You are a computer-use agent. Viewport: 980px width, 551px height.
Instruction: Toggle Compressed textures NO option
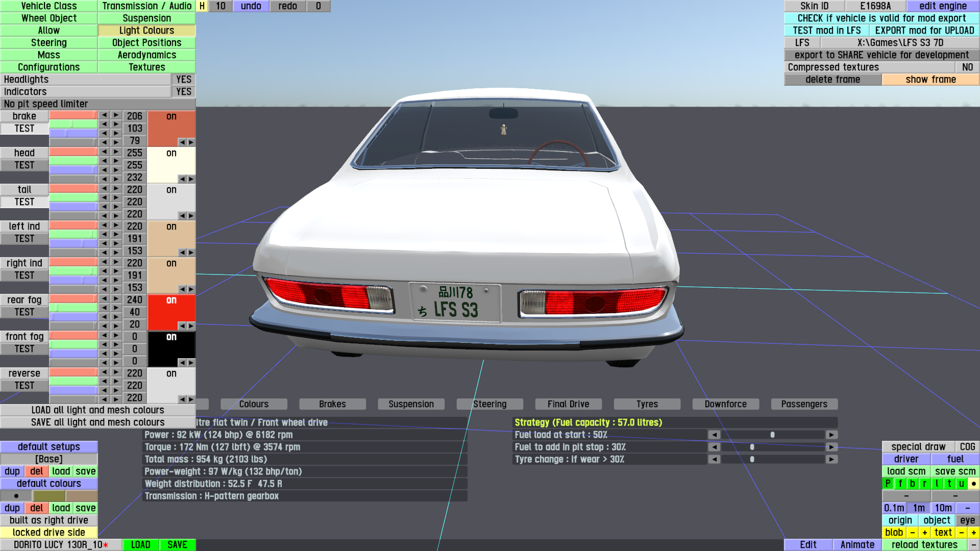(967, 67)
